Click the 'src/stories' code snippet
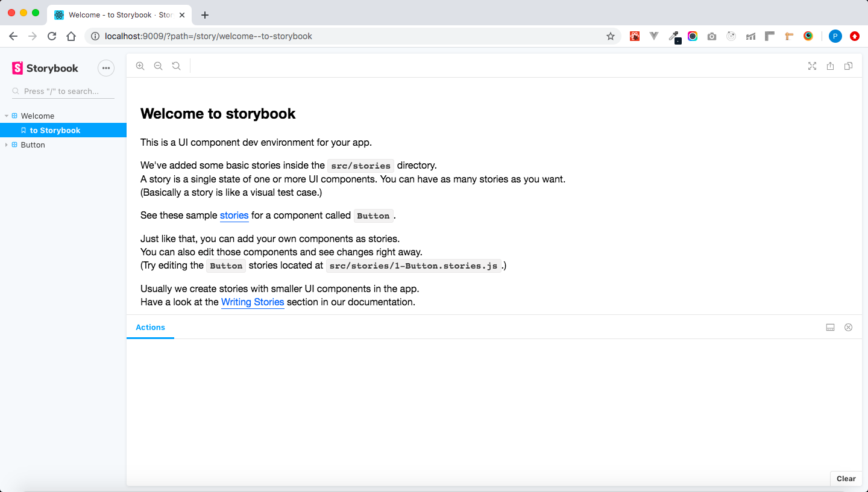Viewport: 868px width, 492px height. (360, 166)
